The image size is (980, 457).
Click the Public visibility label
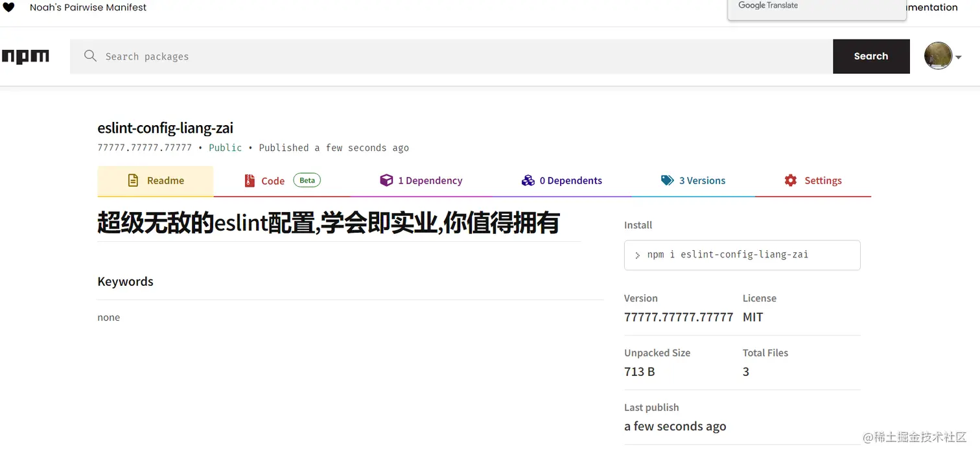click(x=225, y=148)
